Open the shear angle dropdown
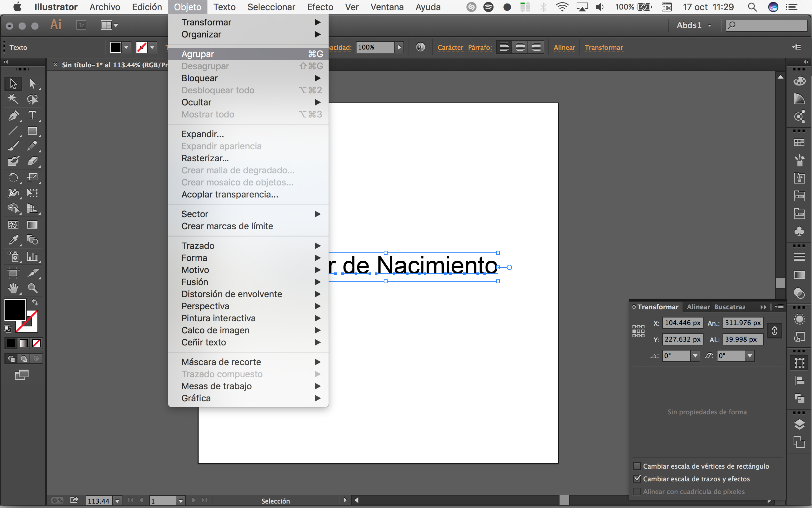 pyautogui.click(x=750, y=356)
